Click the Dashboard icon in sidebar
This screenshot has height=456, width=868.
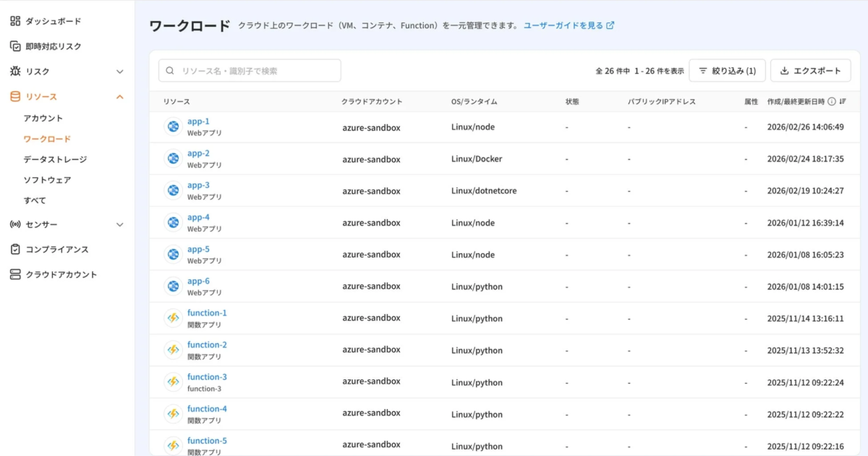15,21
